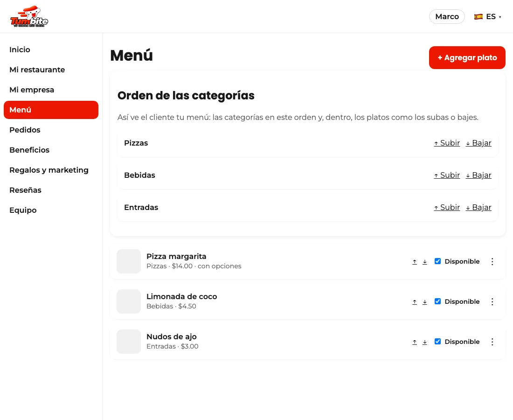Click Limonada de coco image placeholder
The height and width of the screenshot is (420, 513).
[x=129, y=301]
